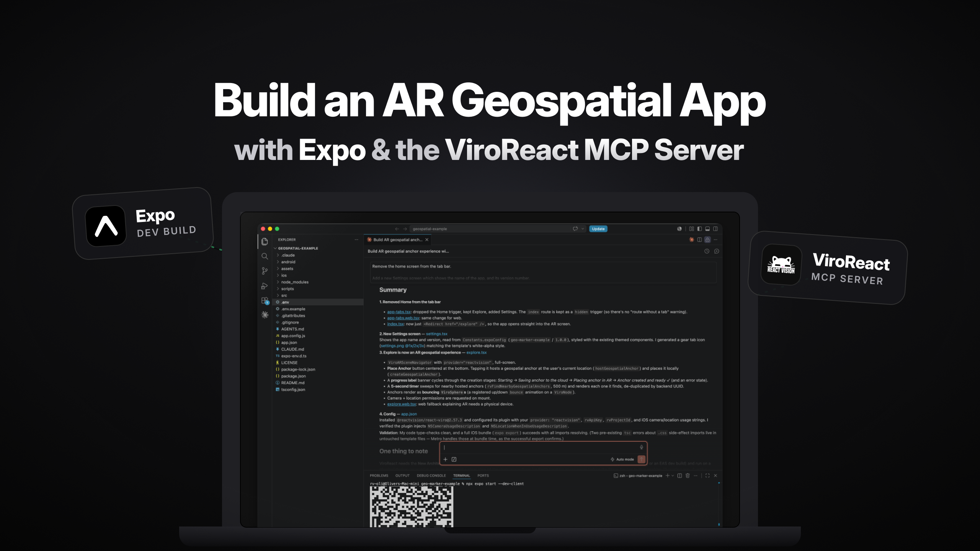Click the slash command icon in prompt box
980x551 pixels.
click(x=454, y=459)
